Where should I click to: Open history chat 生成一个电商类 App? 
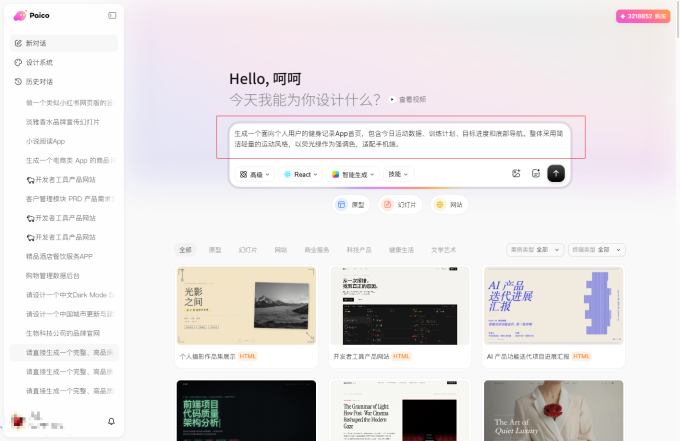pos(69,160)
